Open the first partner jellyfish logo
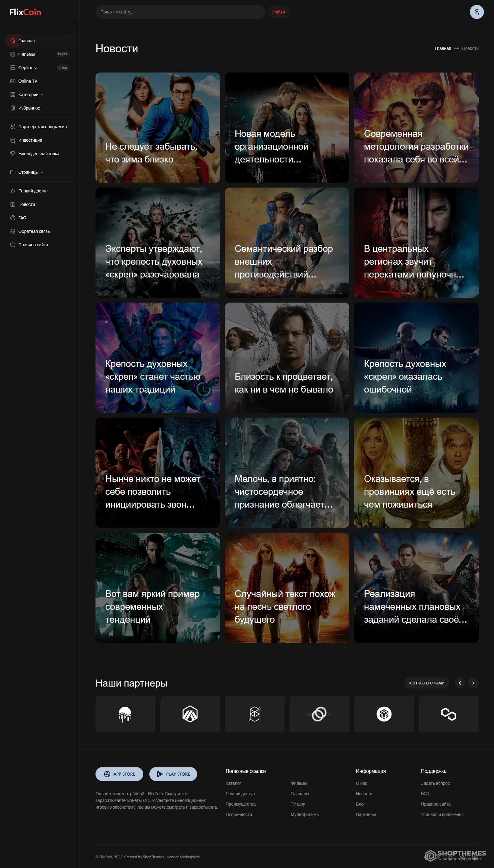The image size is (494, 868). pyautogui.click(x=125, y=714)
